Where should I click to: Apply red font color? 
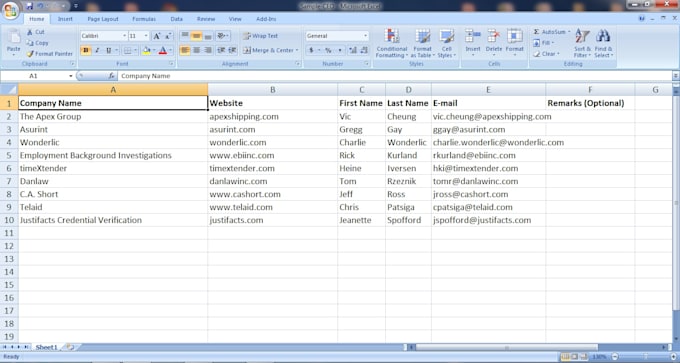click(163, 50)
